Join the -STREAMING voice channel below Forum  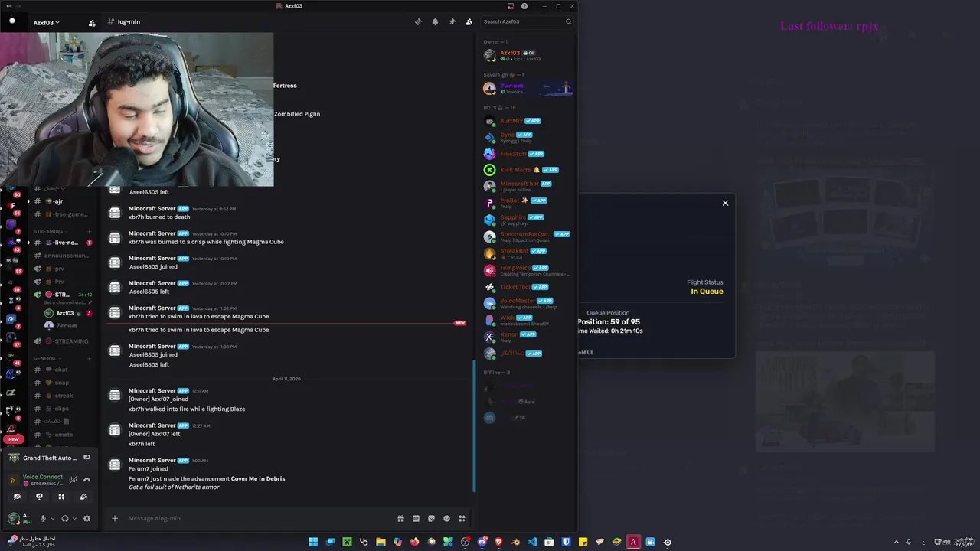pyautogui.click(x=63, y=341)
